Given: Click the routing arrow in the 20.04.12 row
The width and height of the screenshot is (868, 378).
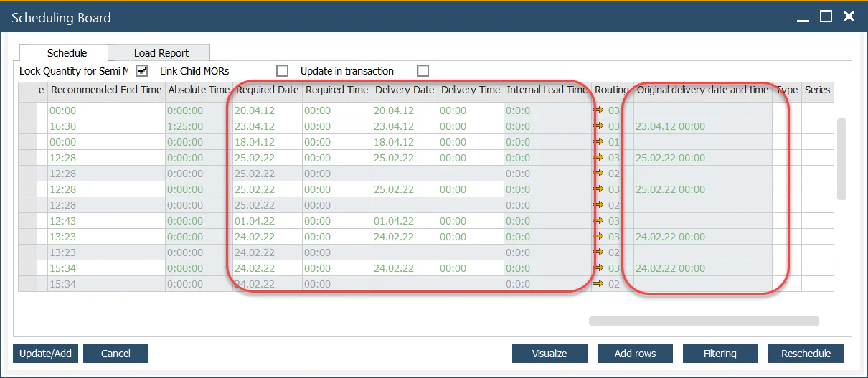Looking at the screenshot, I should [599, 110].
